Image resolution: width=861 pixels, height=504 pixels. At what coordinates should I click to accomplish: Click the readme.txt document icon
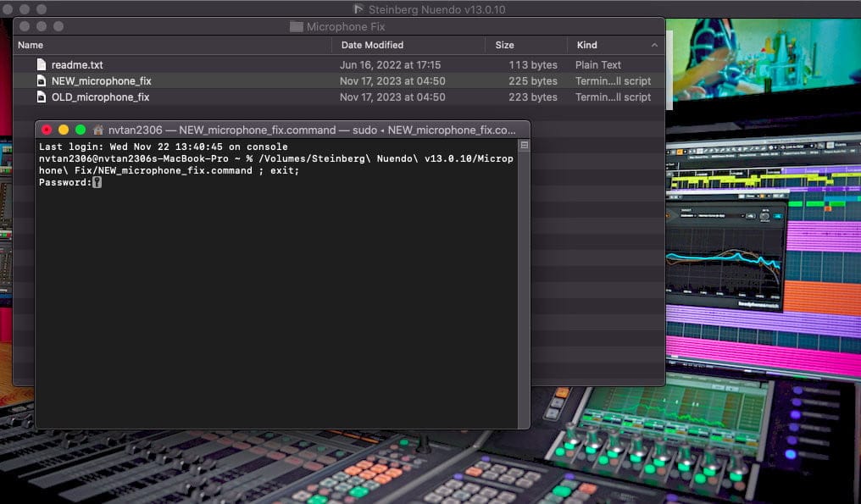click(x=42, y=64)
